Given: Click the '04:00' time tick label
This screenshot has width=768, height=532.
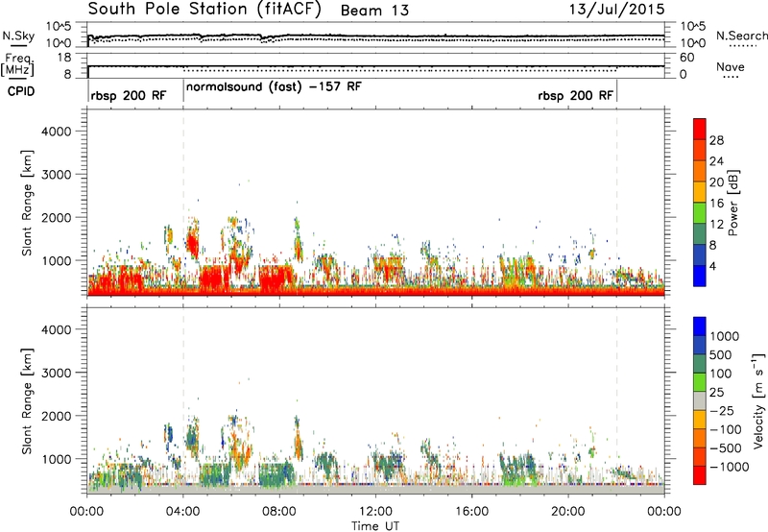Looking at the screenshot, I should tap(182, 512).
